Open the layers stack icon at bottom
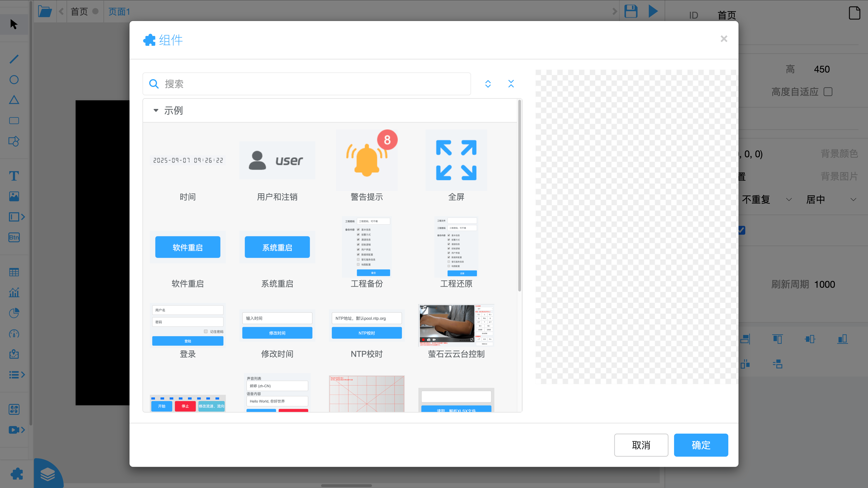868x488 pixels. pos(47,474)
